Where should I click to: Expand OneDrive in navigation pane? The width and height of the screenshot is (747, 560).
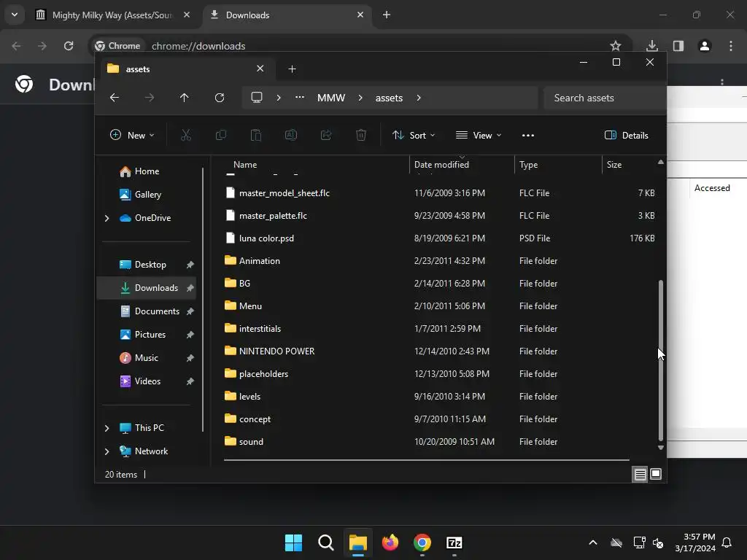[107, 218]
